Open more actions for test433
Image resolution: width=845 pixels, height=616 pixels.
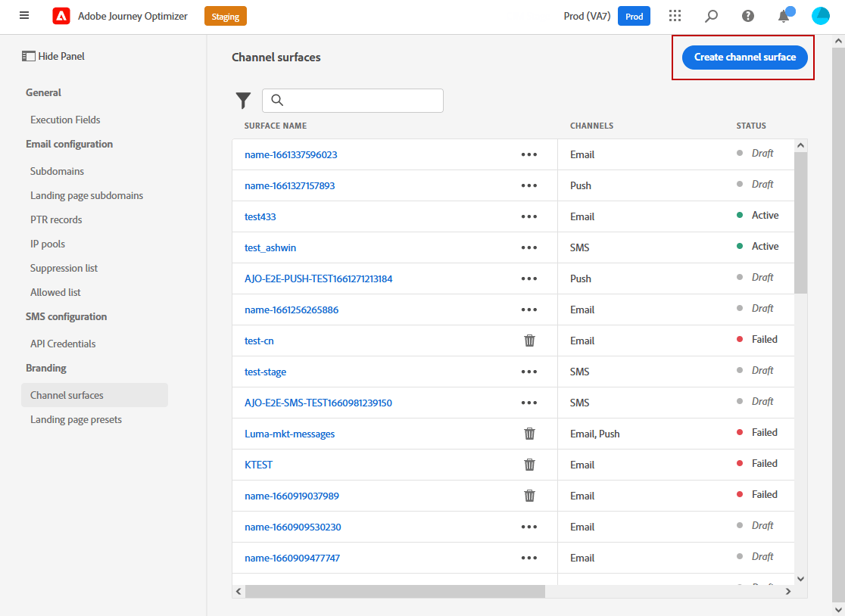529,216
